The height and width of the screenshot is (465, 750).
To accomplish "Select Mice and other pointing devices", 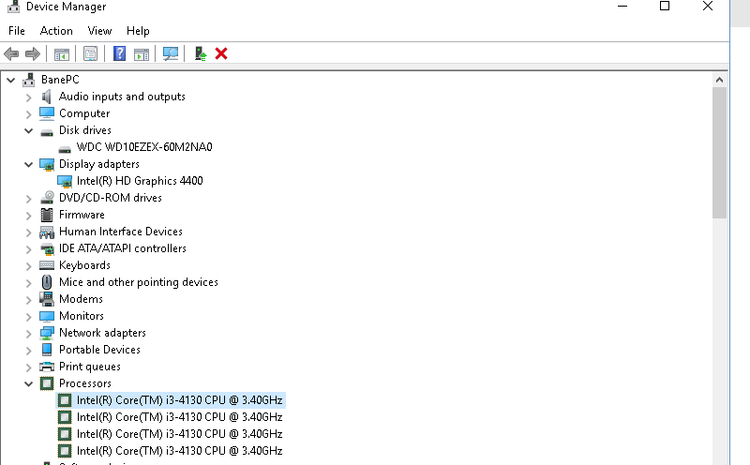I will (139, 282).
